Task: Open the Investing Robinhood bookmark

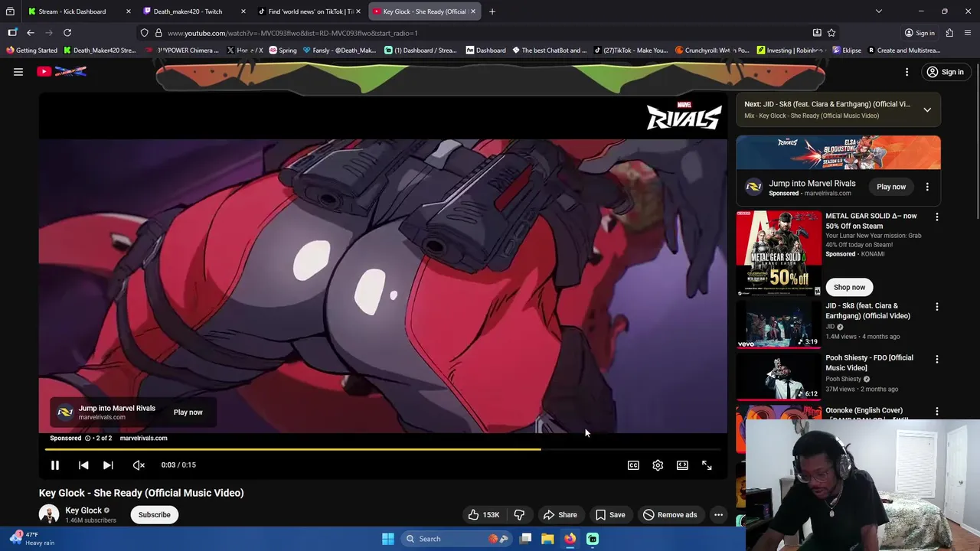Action: tap(789, 51)
